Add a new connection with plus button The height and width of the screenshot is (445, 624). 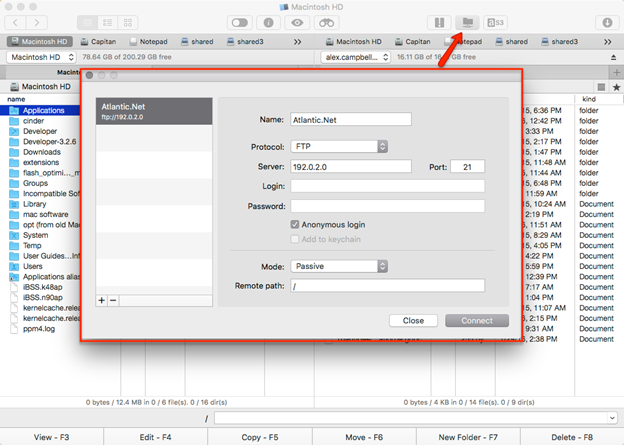(x=101, y=301)
